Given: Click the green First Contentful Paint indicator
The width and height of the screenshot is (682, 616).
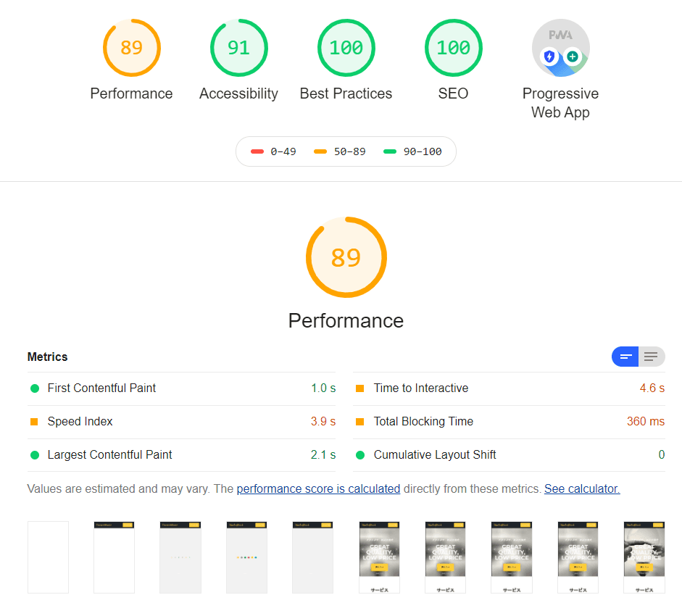Looking at the screenshot, I should [x=34, y=388].
